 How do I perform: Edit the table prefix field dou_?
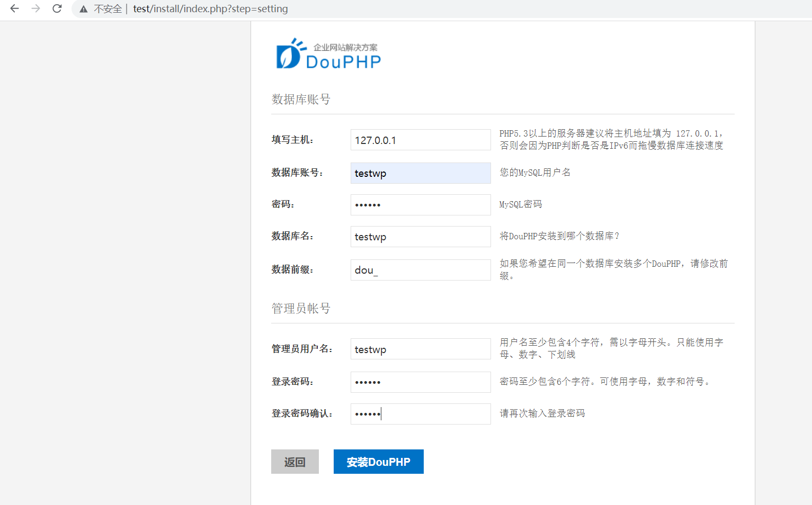pyautogui.click(x=421, y=270)
